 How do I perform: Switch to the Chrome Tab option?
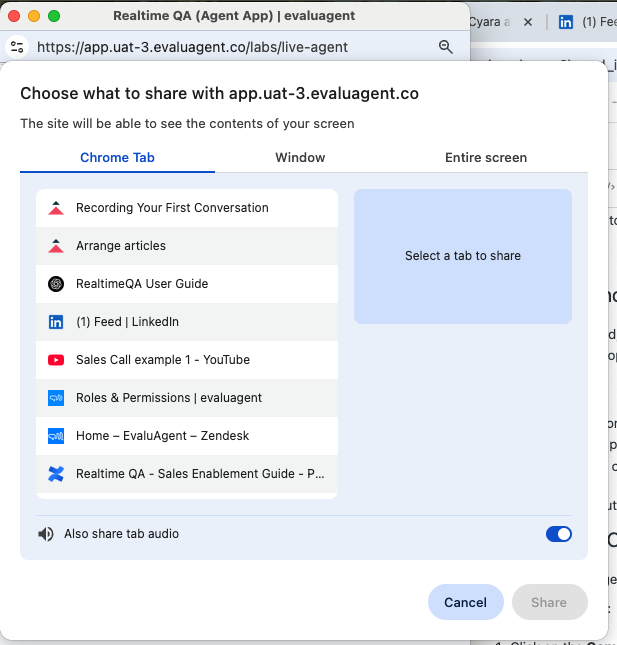pyautogui.click(x=117, y=158)
